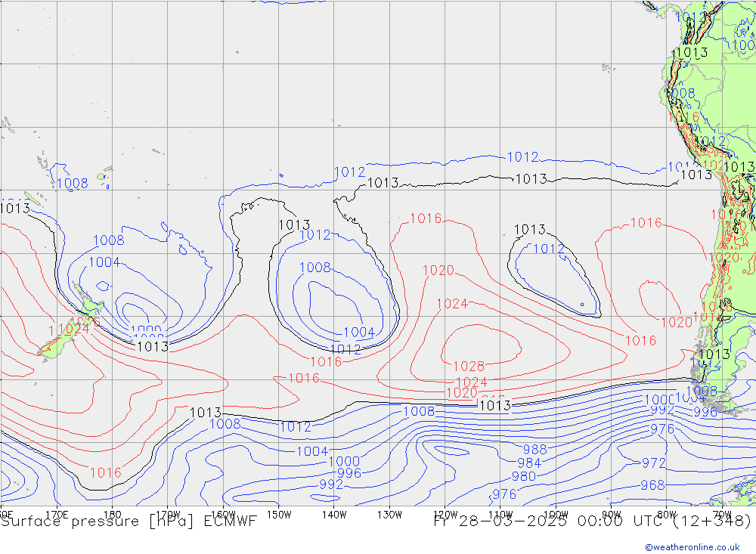Click the 100W longitude label

tap(556, 515)
